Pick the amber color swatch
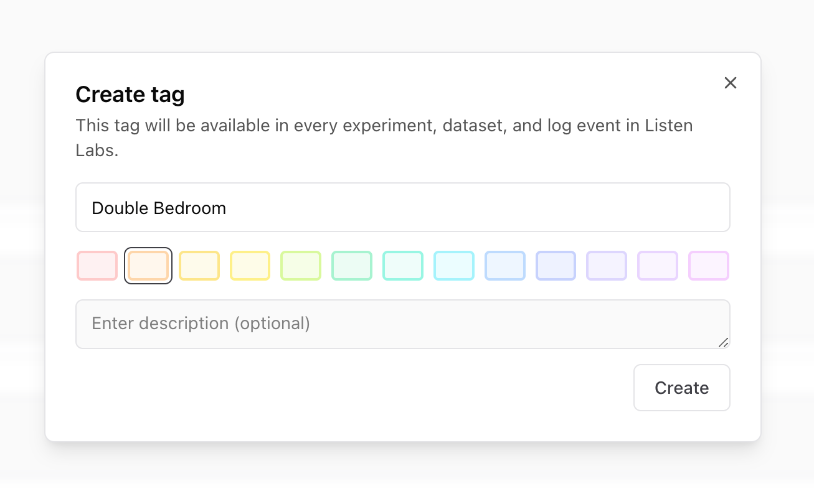Image resolution: width=814 pixels, height=504 pixels. coord(199,266)
